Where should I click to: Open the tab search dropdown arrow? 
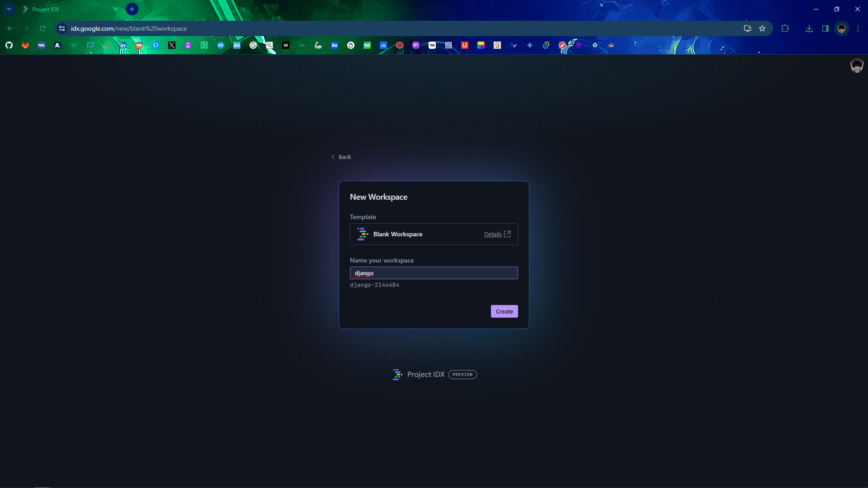point(9,9)
